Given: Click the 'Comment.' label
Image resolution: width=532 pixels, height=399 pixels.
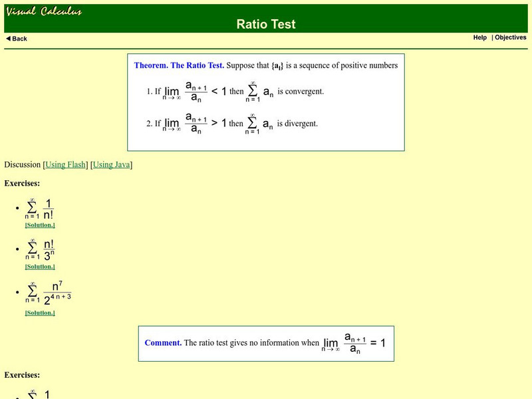Looking at the screenshot, I should point(163,342).
